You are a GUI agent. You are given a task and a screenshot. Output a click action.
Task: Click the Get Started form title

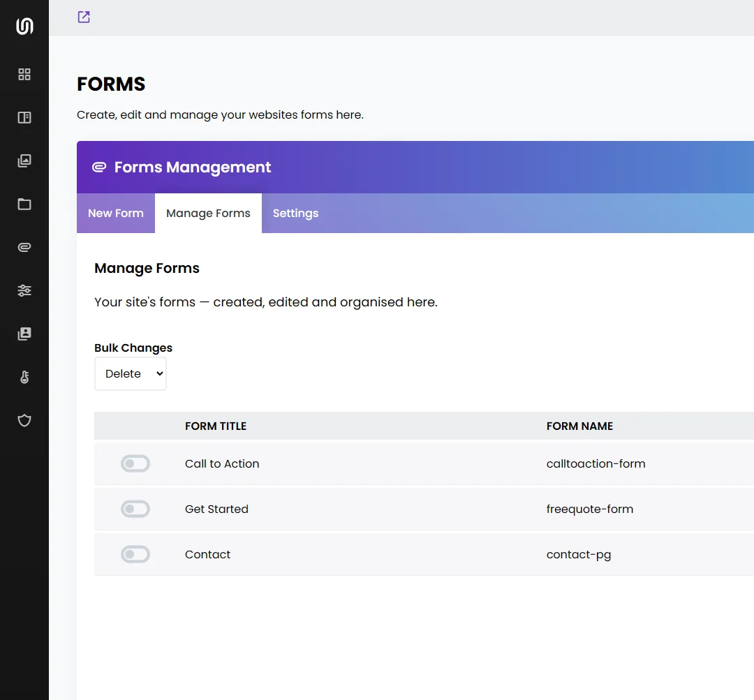tap(217, 509)
